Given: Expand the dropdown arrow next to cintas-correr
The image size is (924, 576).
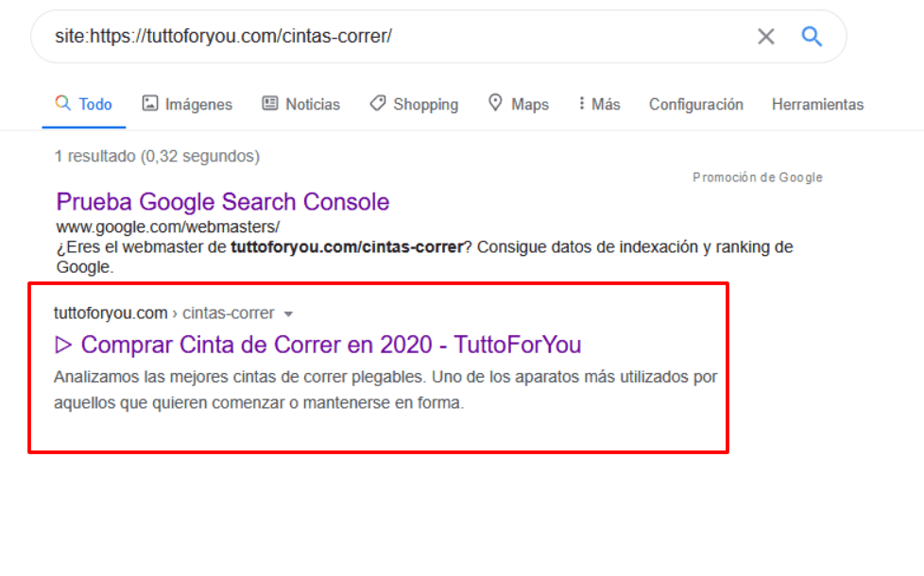Looking at the screenshot, I should (x=288, y=313).
